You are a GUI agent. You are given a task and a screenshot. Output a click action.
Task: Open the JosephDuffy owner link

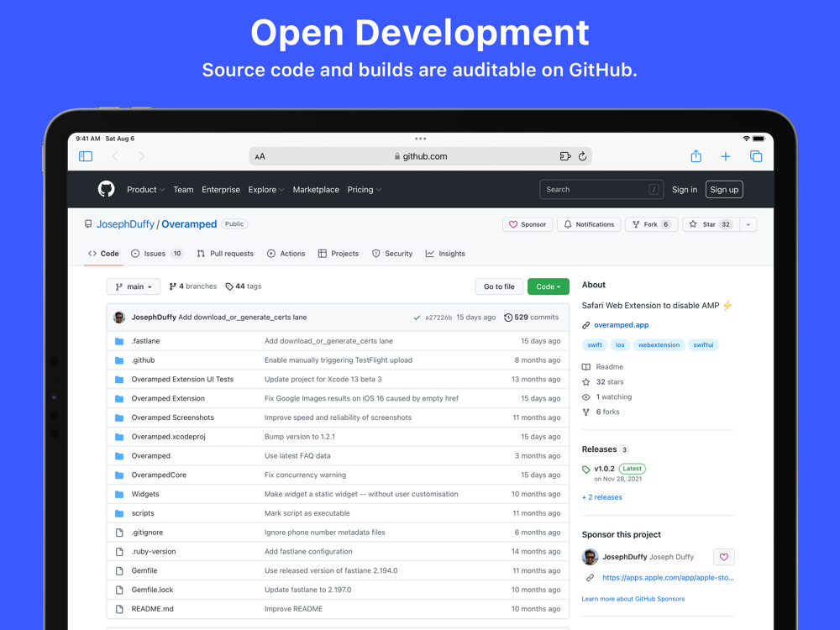pyautogui.click(x=125, y=224)
